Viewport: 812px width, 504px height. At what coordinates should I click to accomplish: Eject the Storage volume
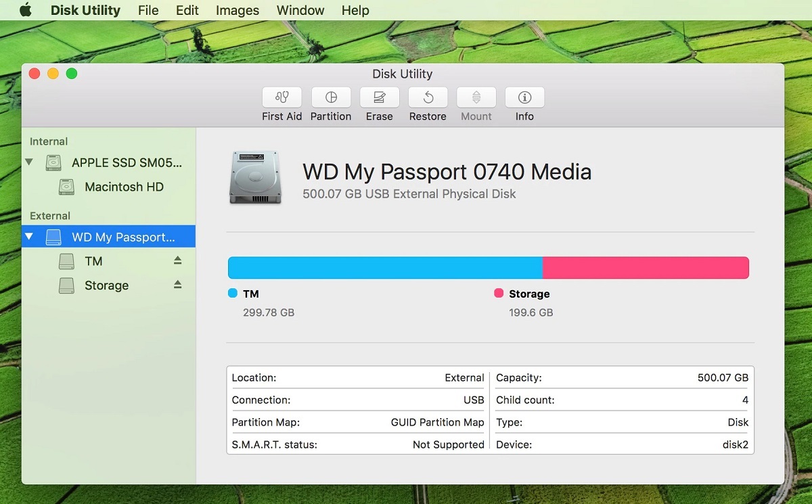(x=177, y=285)
